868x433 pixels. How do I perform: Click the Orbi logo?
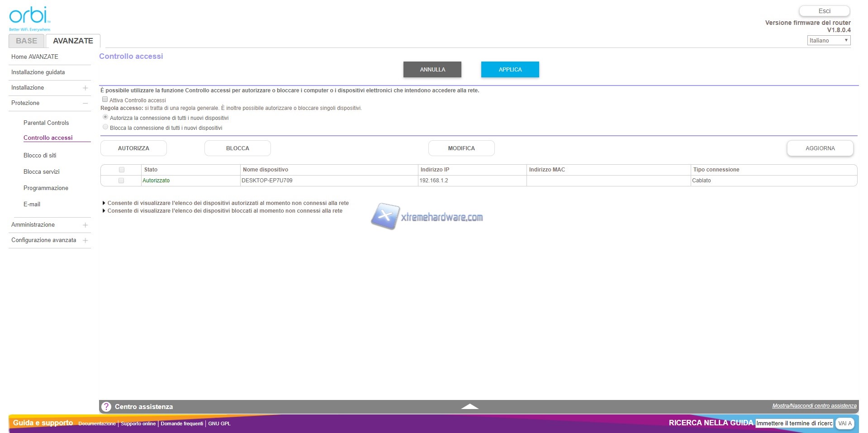coord(29,17)
